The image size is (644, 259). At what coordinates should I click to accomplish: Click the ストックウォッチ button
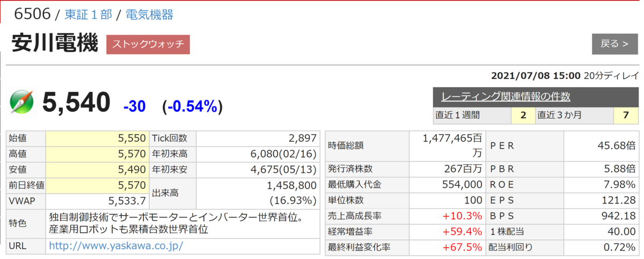[148, 44]
